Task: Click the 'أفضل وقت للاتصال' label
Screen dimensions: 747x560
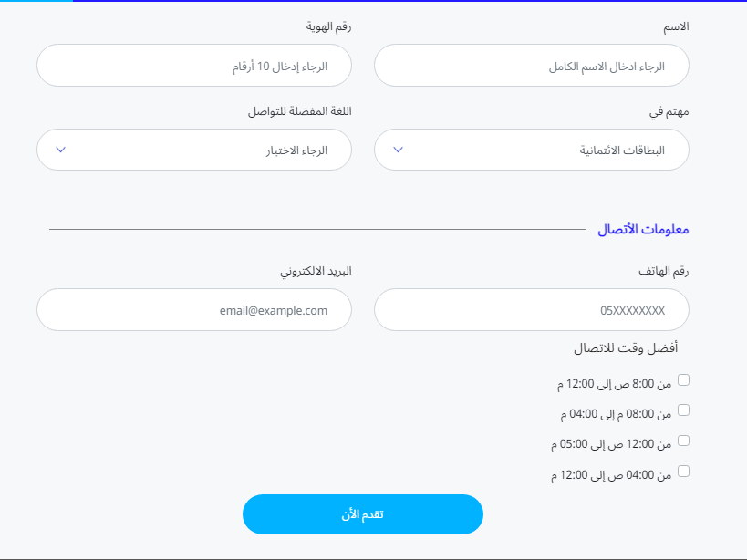Action: tap(626, 348)
